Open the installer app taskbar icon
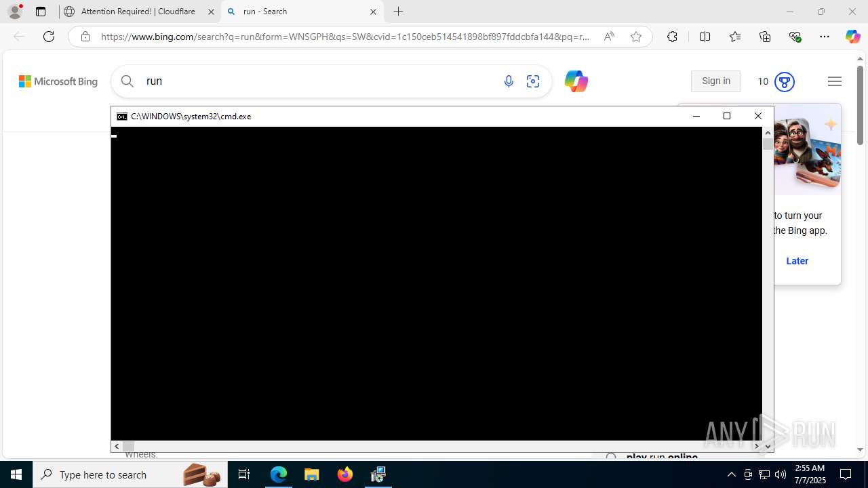Viewport: 868px width, 488px height. 378,474
